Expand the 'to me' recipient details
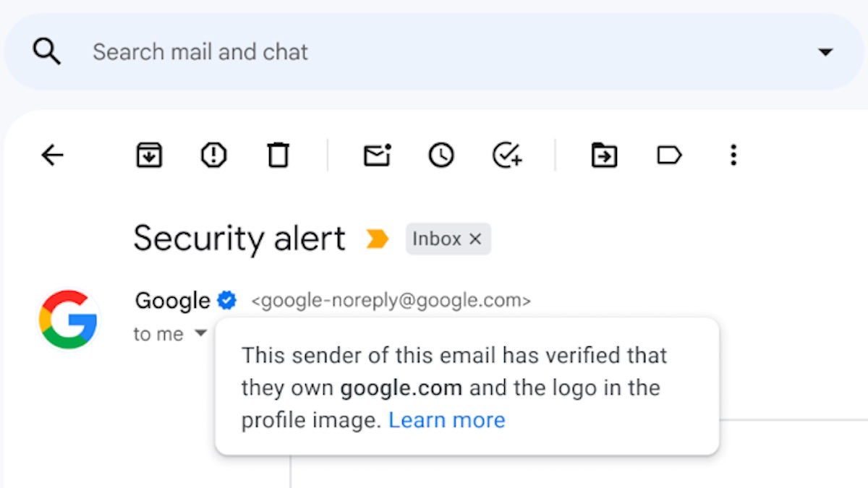The width and height of the screenshot is (868, 488). [x=200, y=333]
